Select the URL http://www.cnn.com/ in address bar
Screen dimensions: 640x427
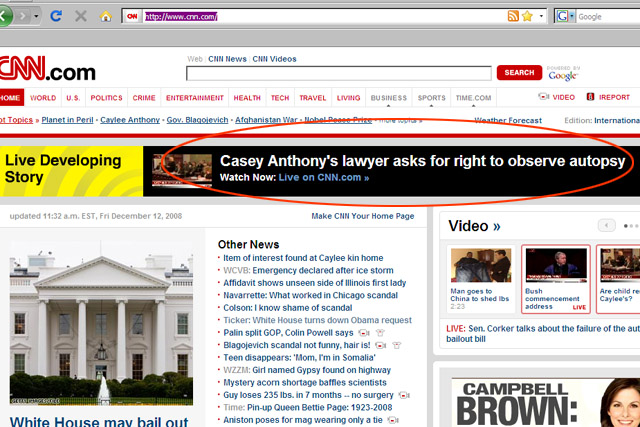point(181,17)
